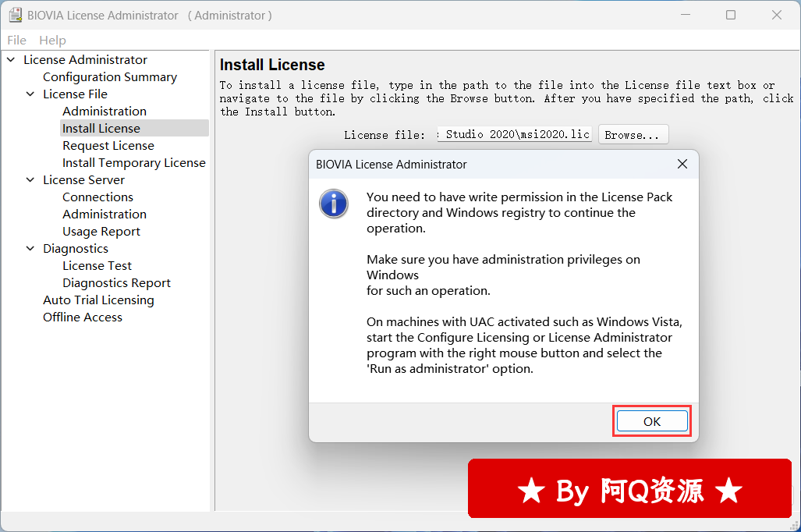Image resolution: width=801 pixels, height=532 pixels.
Task: Click the Browse... button
Action: click(633, 135)
